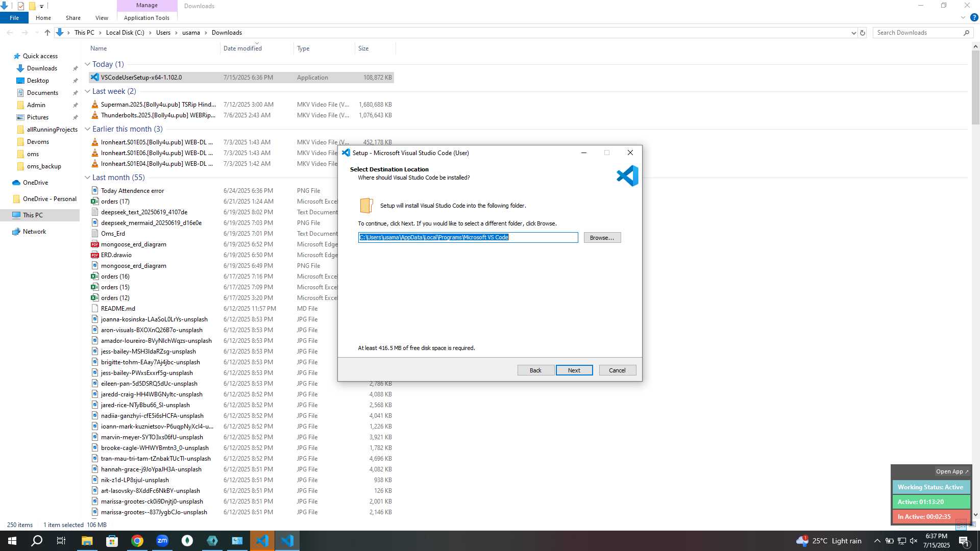
Task: Open the recent locations dropdown arrow
Action: [x=37, y=33]
